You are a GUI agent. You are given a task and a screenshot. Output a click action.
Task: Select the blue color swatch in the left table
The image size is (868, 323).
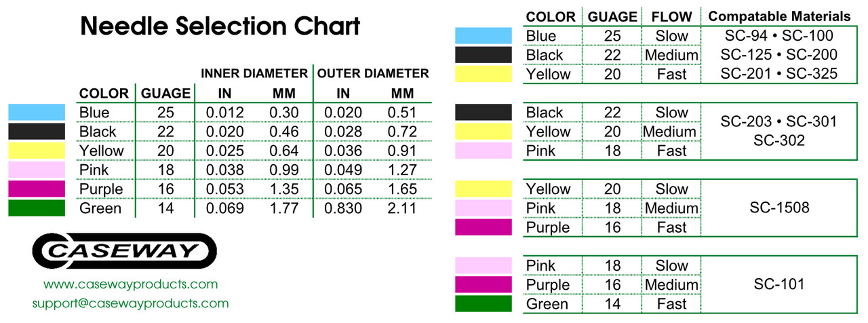click(37, 112)
